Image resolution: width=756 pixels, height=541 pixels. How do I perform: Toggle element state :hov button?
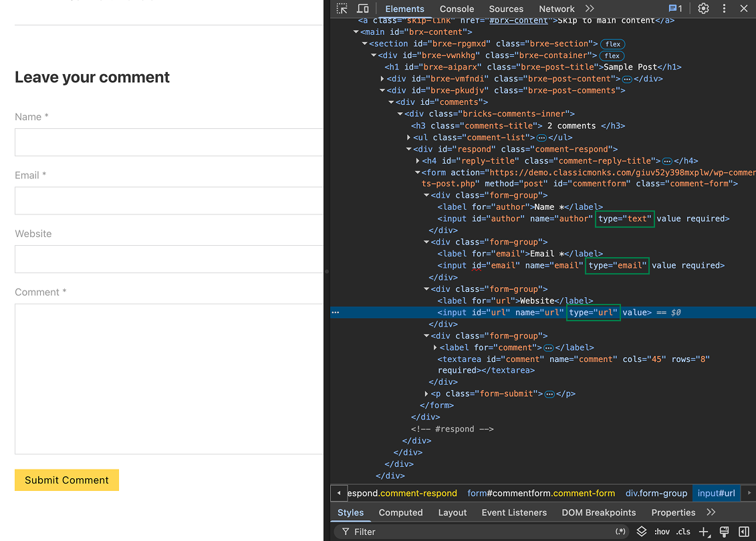pos(662,532)
